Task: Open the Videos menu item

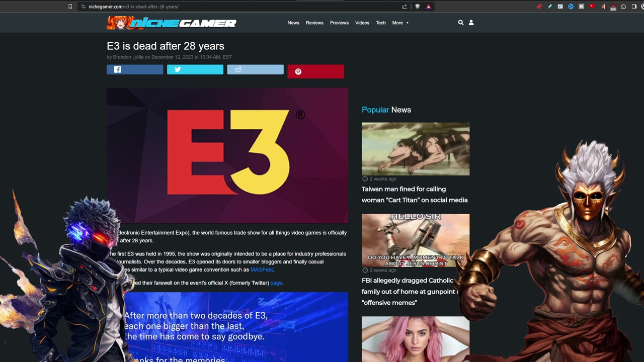Action: [362, 23]
